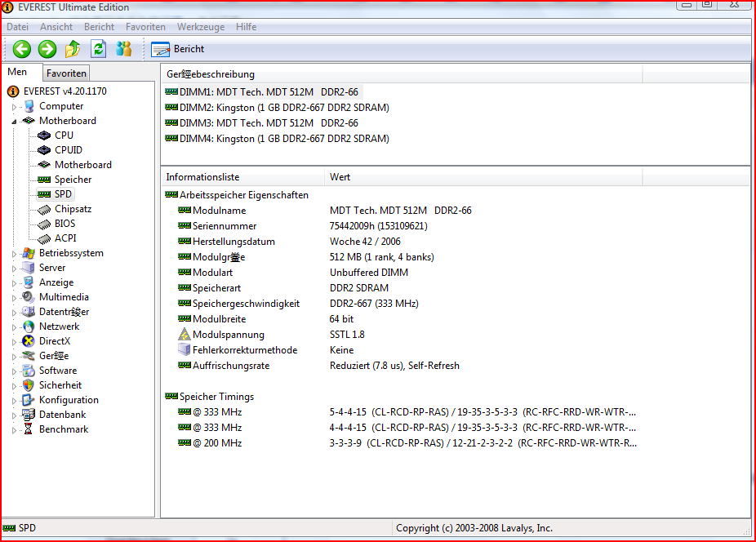Collapse the Motherboard tree node
The height and width of the screenshot is (542, 756).
coord(14,122)
